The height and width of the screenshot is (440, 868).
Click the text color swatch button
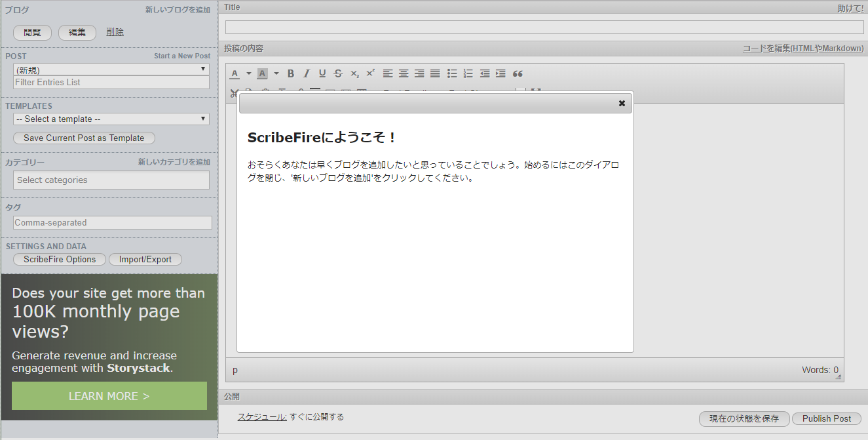(x=235, y=73)
